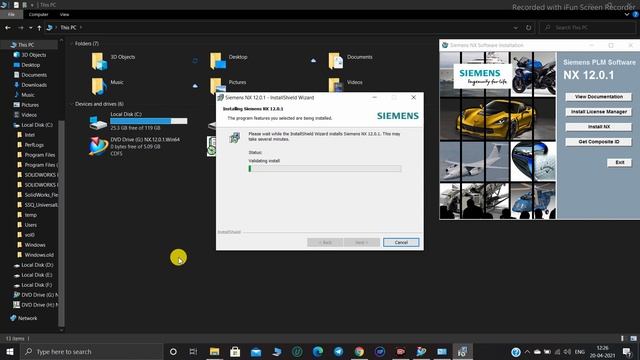Click Type here to search box
The height and width of the screenshot is (360, 640).
pos(91,351)
